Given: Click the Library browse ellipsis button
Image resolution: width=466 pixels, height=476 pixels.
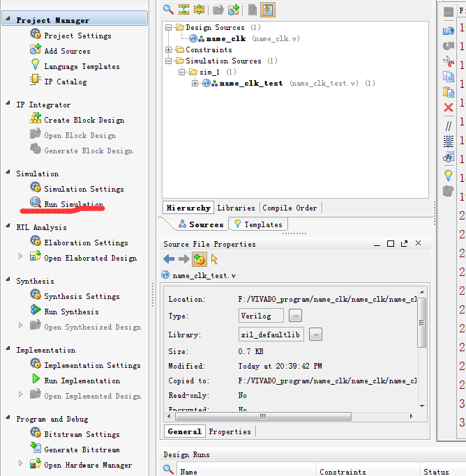Looking at the screenshot, I should coord(315,335).
